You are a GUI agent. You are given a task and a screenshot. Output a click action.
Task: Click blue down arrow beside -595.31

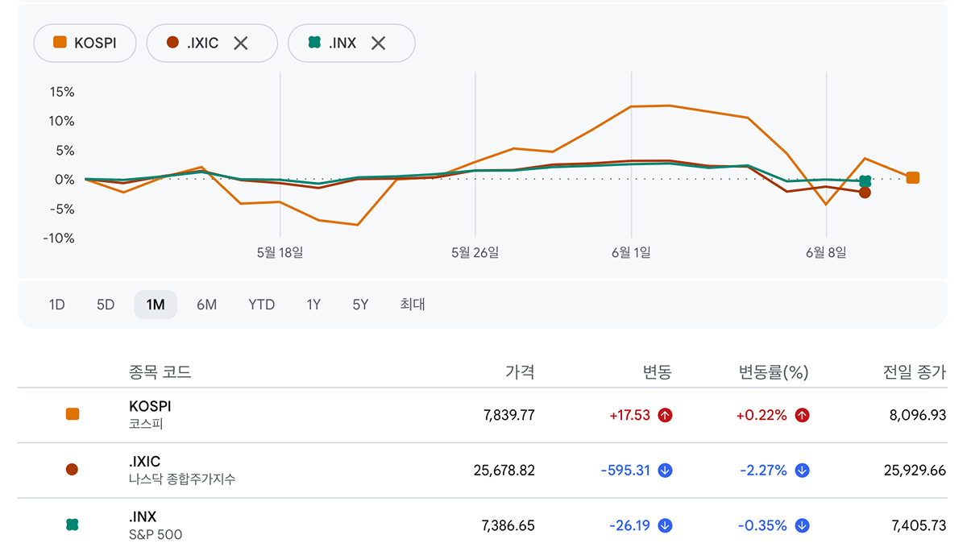pyautogui.click(x=665, y=471)
